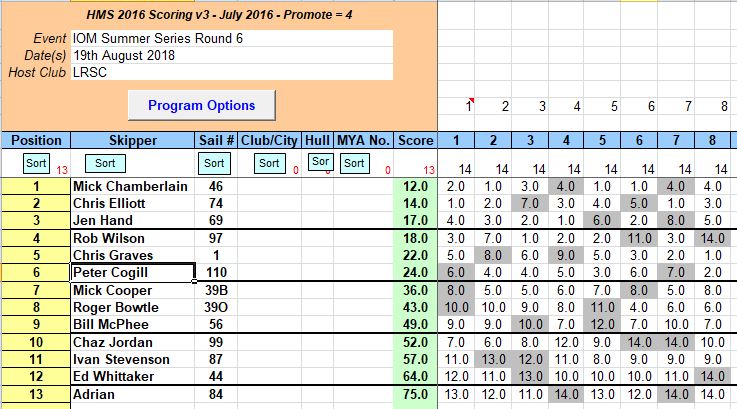737x409 pixels.
Task: Click Sort under the Sail # column
Action: point(213,162)
